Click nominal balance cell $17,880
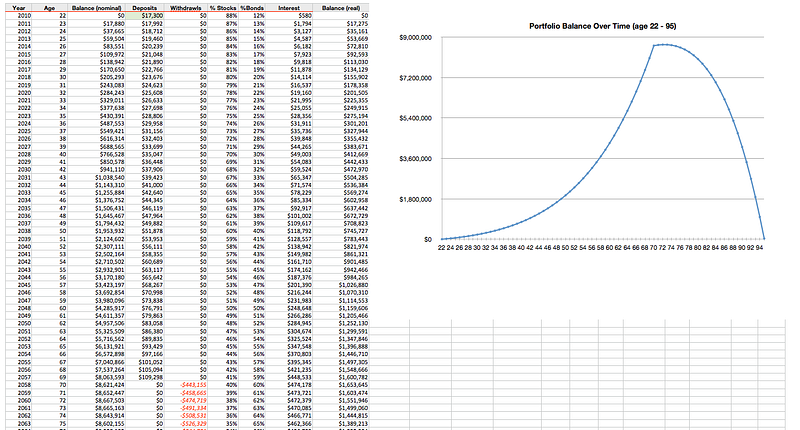 (x=97, y=23)
